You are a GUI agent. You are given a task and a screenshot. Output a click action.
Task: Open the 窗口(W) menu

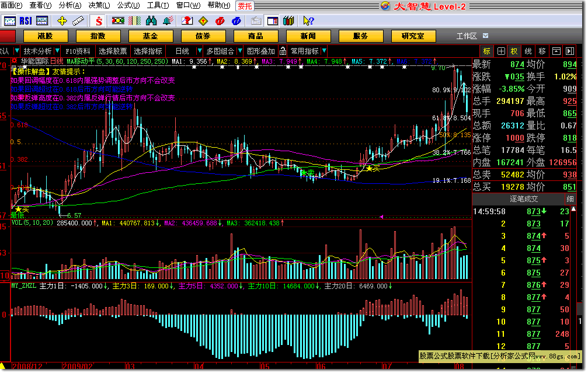[x=189, y=5]
